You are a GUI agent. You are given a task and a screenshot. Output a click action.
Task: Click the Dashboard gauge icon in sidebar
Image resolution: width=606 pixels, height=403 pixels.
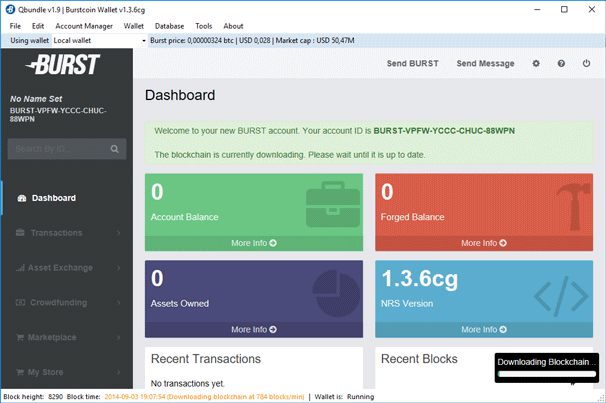tap(22, 198)
